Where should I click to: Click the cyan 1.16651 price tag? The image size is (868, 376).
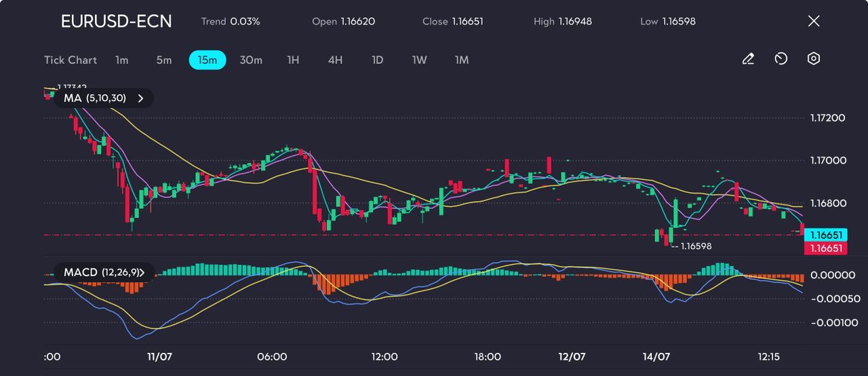point(826,235)
